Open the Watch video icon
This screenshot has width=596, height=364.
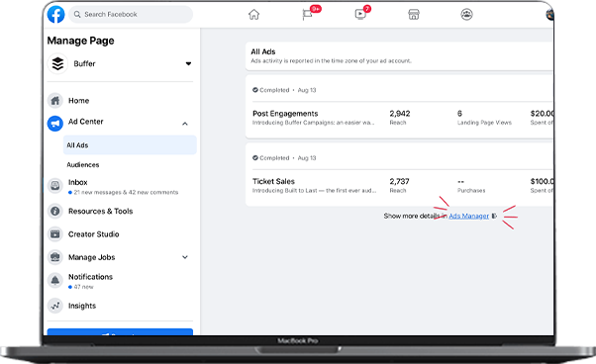tap(360, 15)
